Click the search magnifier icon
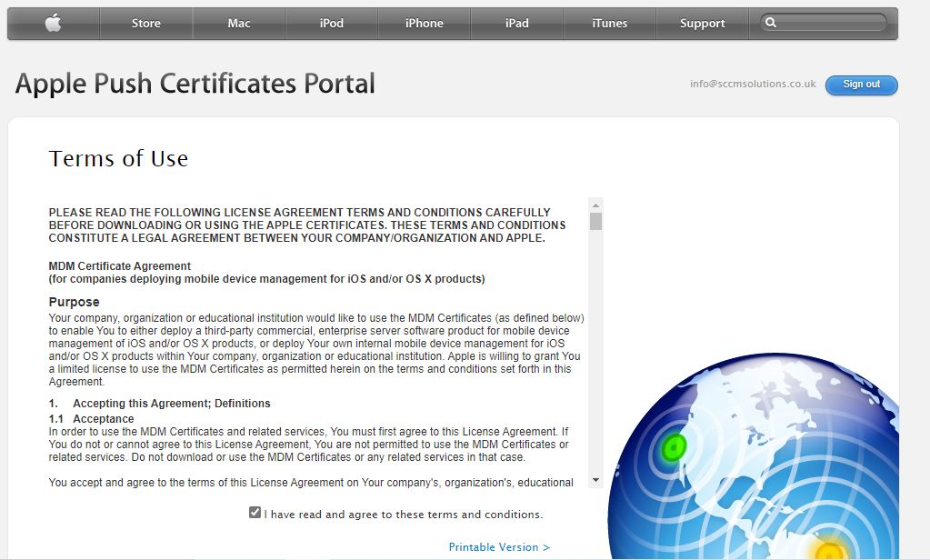The height and width of the screenshot is (560, 930). (x=771, y=23)
